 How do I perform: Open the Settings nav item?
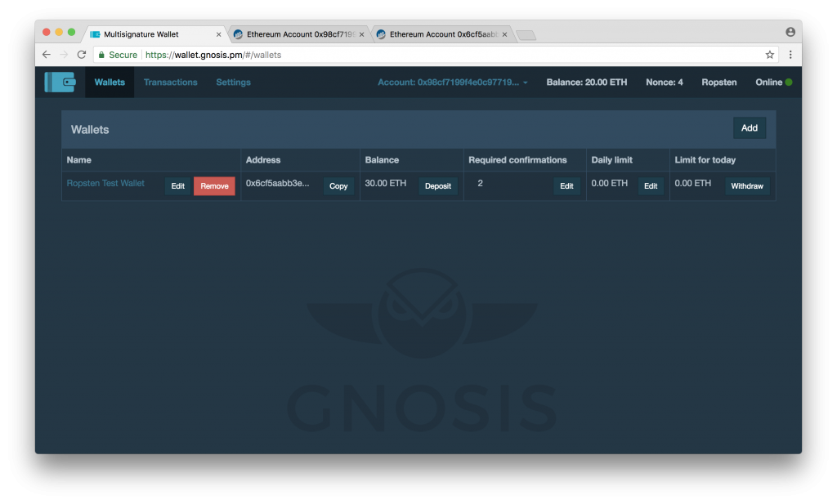[233, 83]
